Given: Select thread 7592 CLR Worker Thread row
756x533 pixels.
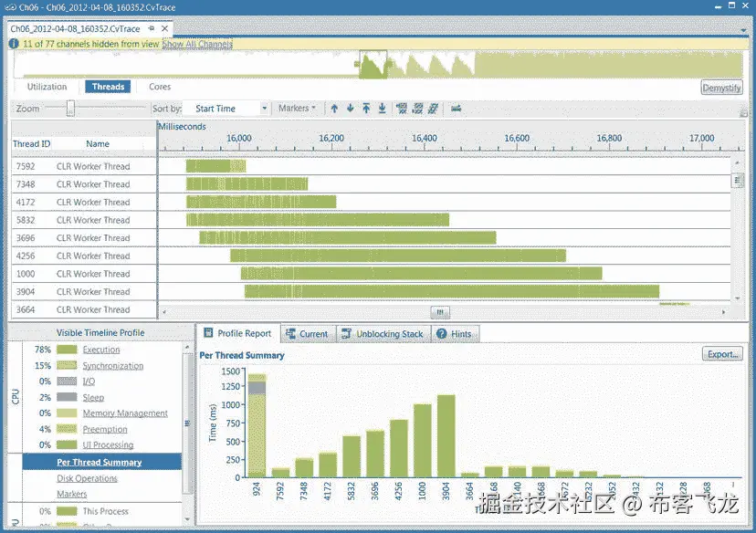Looking at the screenshot, I should (x=84, y=166).
